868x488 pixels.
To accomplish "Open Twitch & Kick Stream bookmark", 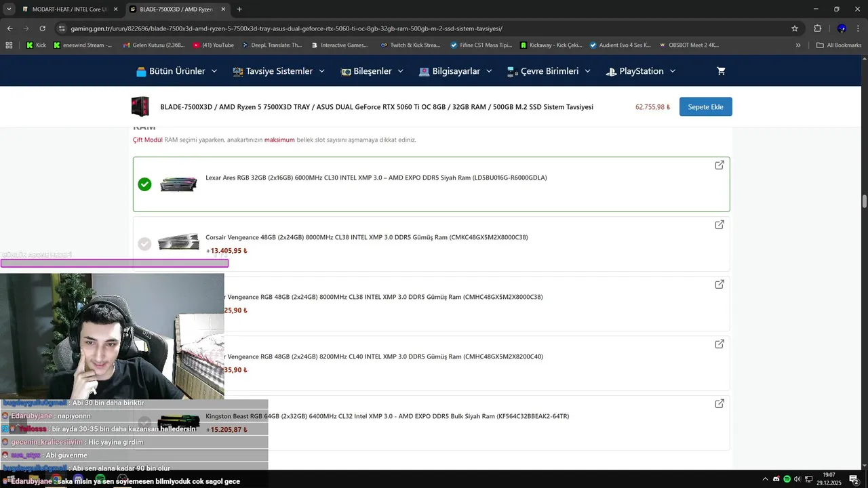I will (410, 45).
